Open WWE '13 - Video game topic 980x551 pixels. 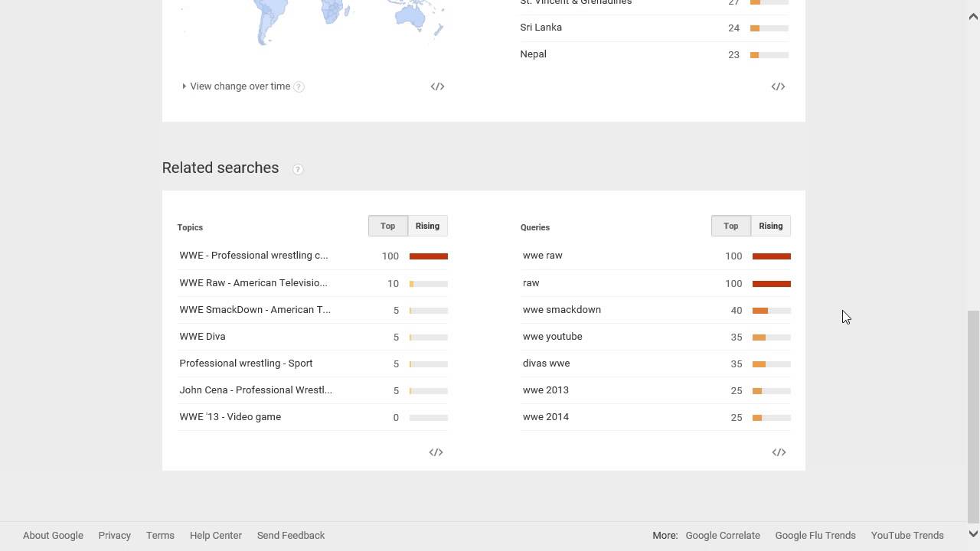tap(230, 417)
